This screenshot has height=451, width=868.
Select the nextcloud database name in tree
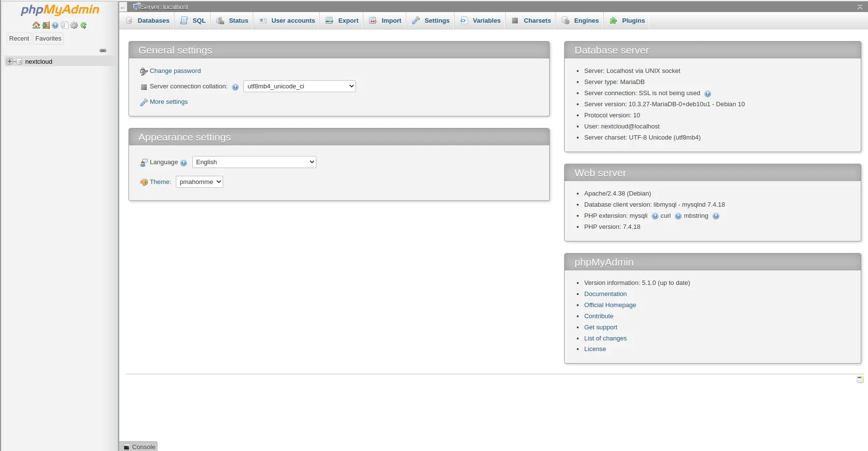point(39,61)
